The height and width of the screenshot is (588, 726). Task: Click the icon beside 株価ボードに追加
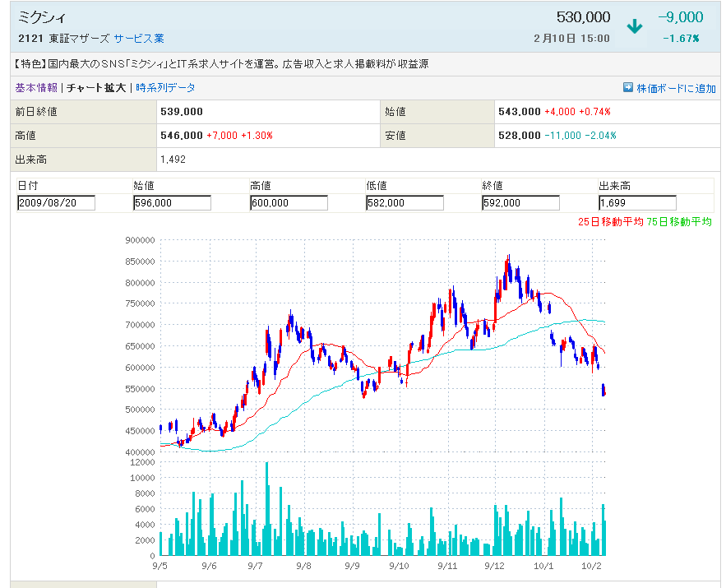tap(628, 88)
